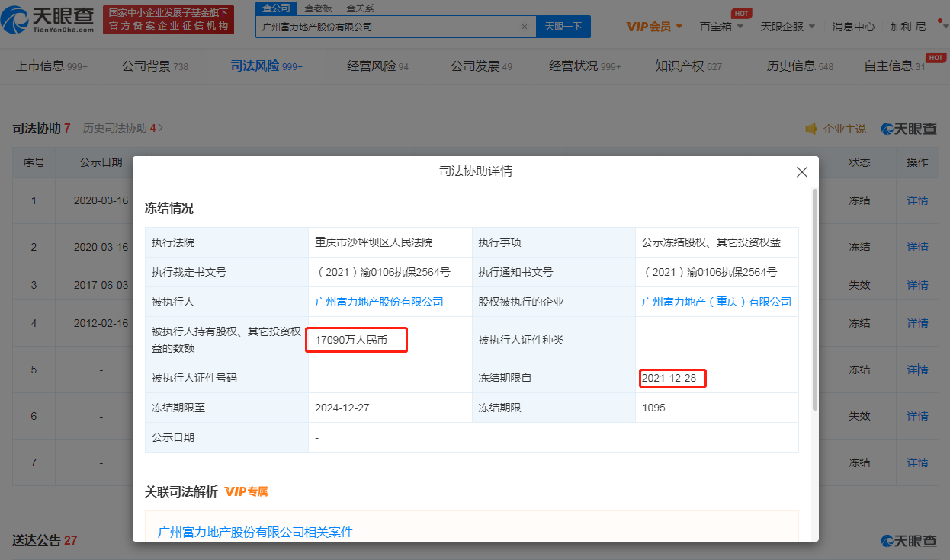Viewport: 950px width, 560px height.
Task: Select the 自主信息 tab
Action: pyautogui.click(x=894, y=66)
